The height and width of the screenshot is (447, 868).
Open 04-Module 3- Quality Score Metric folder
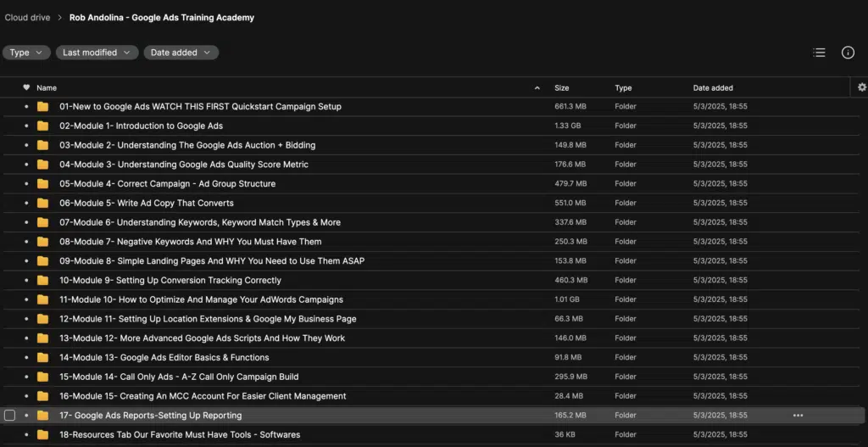click(184, 165)
